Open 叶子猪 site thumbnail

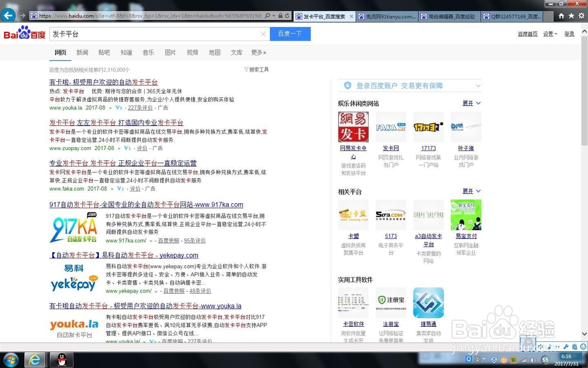pos(466,127)
